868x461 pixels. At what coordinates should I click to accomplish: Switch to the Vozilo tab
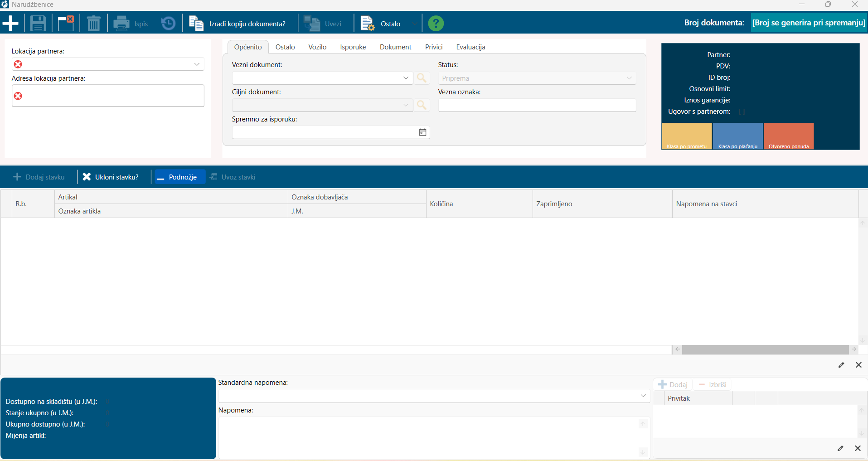coord(317,47)
